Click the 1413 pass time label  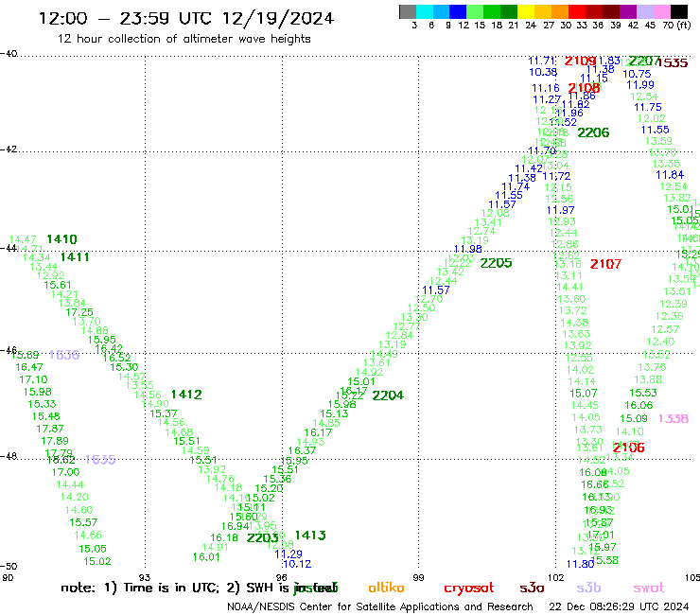[310, 536]
